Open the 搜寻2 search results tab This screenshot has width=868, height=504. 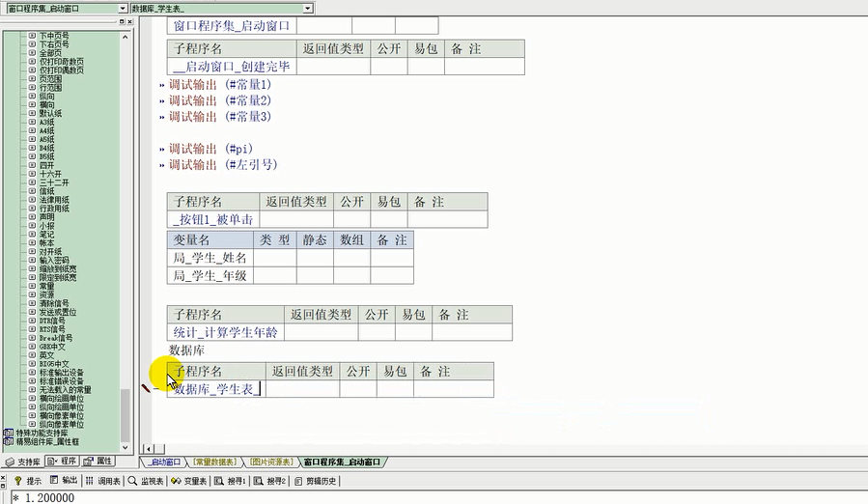click(271, 480)
